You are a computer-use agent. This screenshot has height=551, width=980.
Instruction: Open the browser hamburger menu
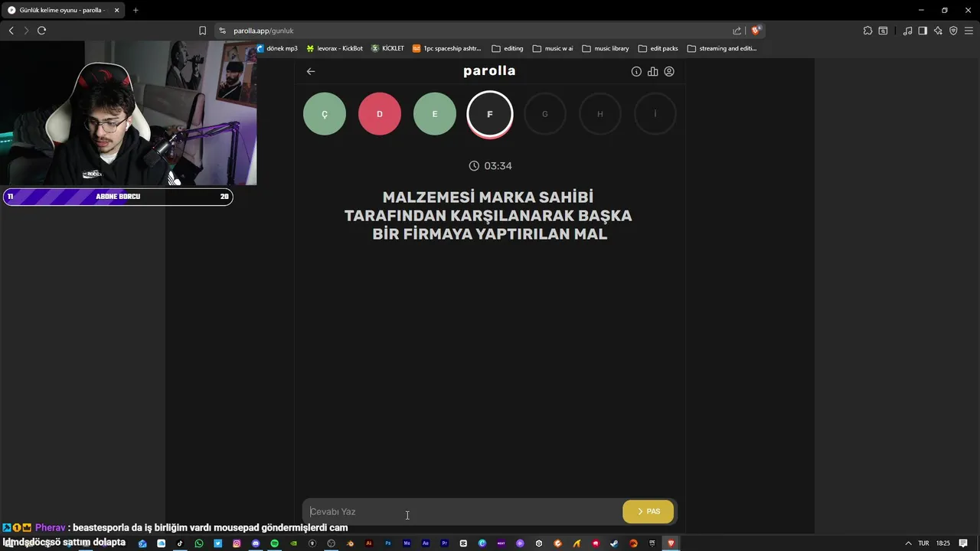click(969, 31)
